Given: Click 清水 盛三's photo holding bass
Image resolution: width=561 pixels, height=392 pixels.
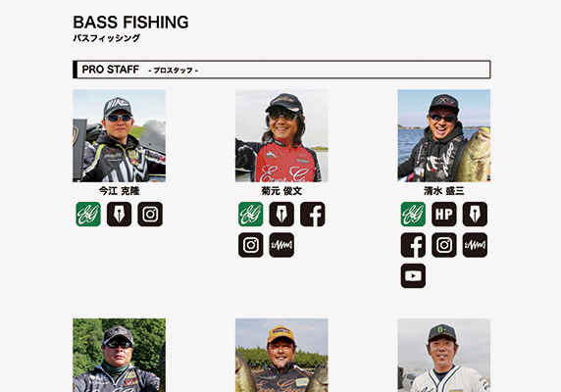Looking at the screenshot, I should coord(444,136).
